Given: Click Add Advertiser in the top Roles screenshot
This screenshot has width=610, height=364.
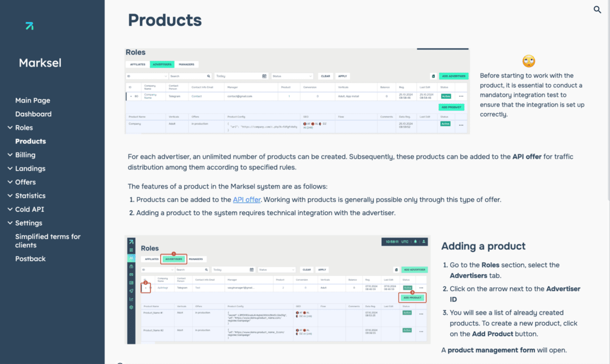Looking at the screenshot, I should 454,76.
